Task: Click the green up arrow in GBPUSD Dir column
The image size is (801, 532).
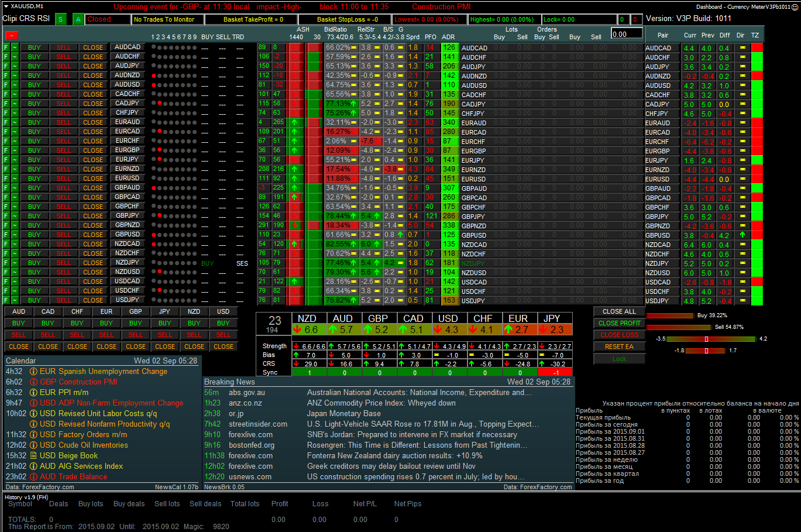Action: (x=742, y=235)
